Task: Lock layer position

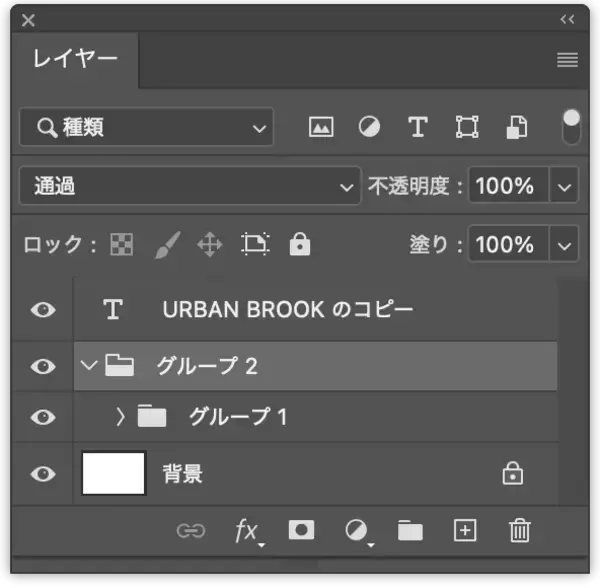Action: 210,245
